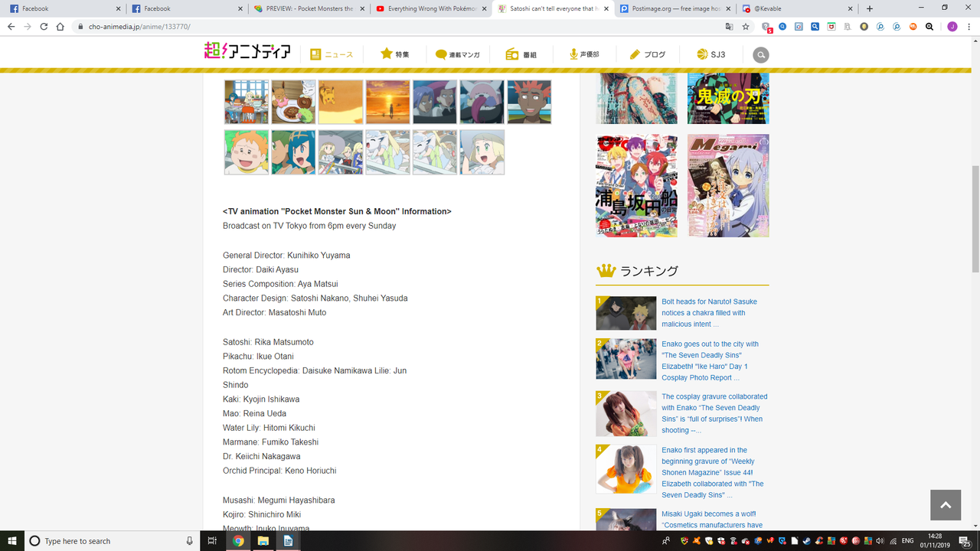
Task: Switch to the PREVIEW Pocket Monsters tab
Action: pyautogui.click(x=309, y=8)
